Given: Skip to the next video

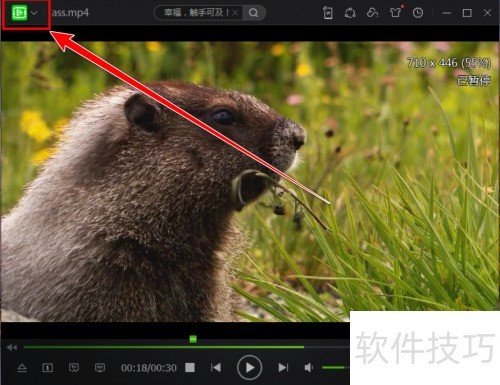Looking at the screenshot, I should (x=283, y=368).
